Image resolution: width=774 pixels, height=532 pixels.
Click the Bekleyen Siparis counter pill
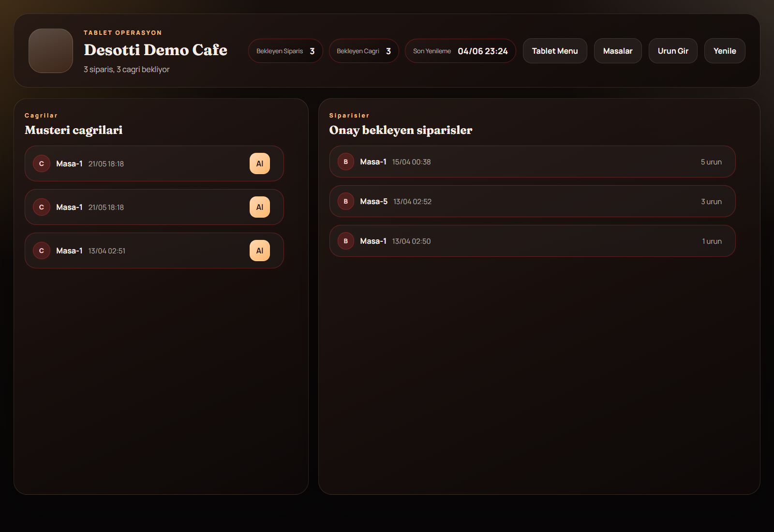coord(285,51)
